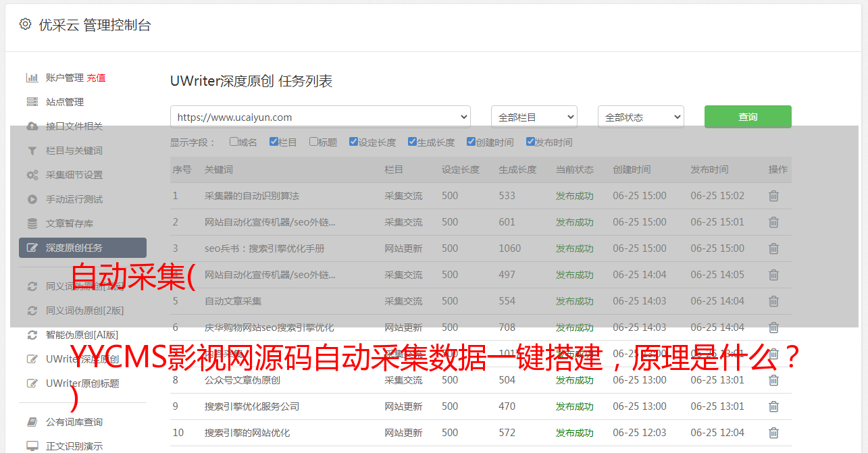Click the play icon for 手动运行测试
Image resolution: width=868 pixels, height=453 pixels.
click(x=32, y=199)
